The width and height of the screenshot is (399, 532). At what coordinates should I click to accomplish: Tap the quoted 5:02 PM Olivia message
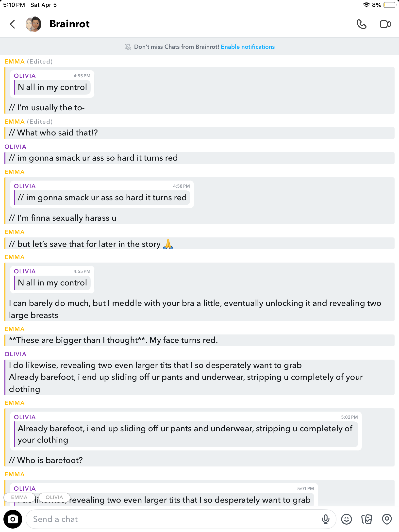pos(186,431)
